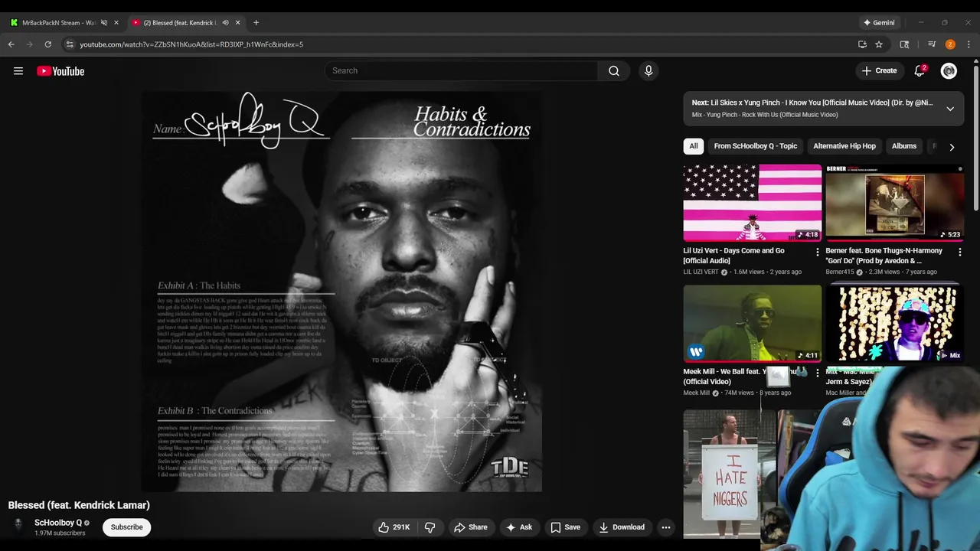The image size is (980, 551).
Task: Click the 1.97M subscribers text
Action: pos(60,533)
